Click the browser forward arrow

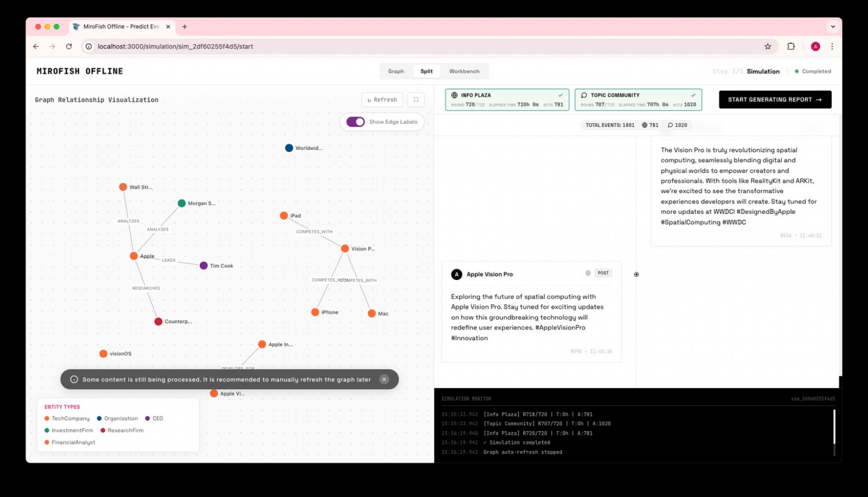click(x=52, y=47)
